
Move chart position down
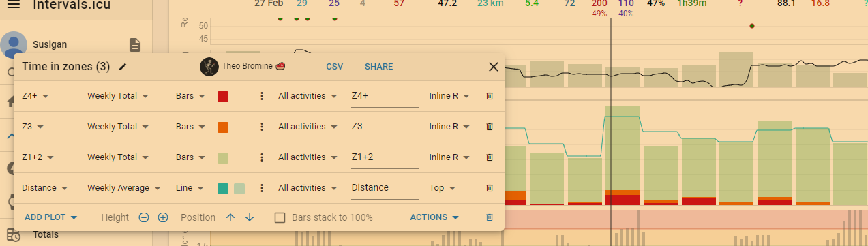pos(250,217)
